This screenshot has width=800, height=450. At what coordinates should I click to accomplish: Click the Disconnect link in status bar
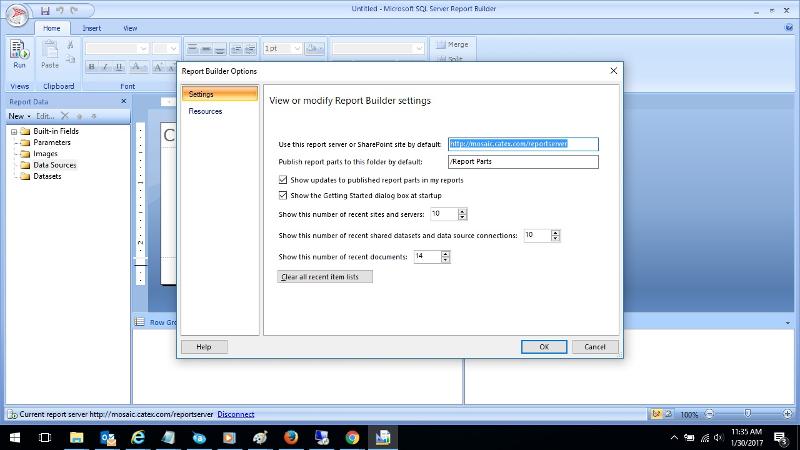pos(235,414)
